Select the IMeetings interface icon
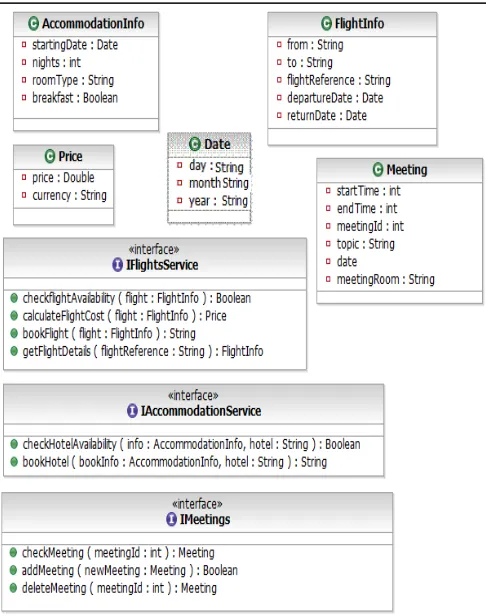Image resolution: width=486 pixels, height=616 pixels. click(171, 519)
